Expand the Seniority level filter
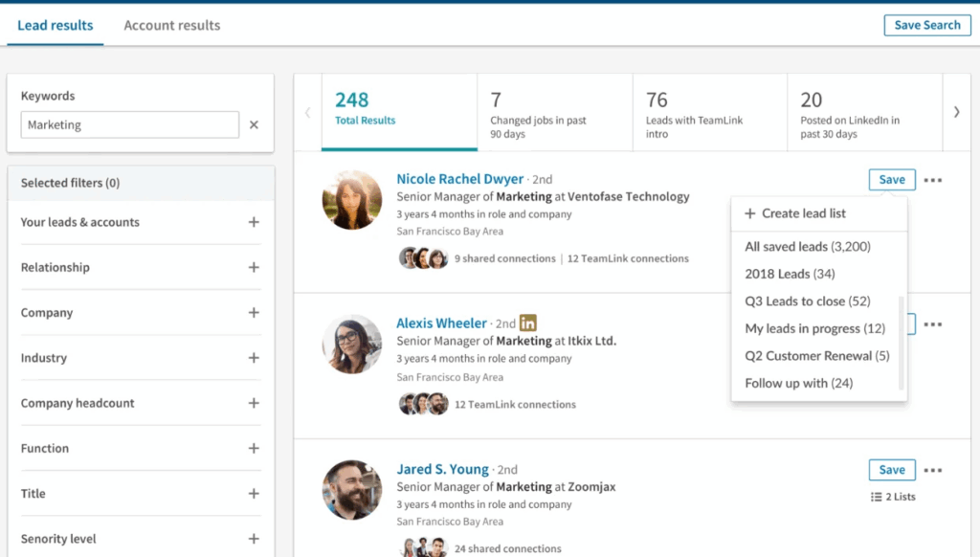 point(254,538)
